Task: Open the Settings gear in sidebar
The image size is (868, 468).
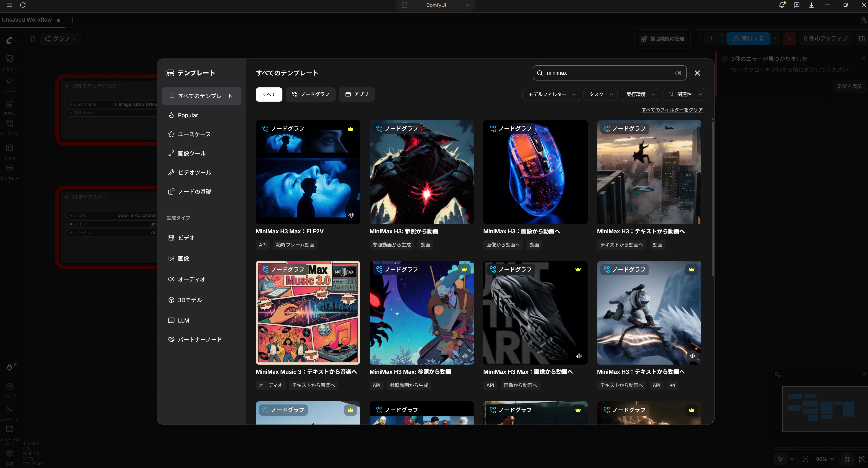Action: pyautogui.click(x=9, y=457)
